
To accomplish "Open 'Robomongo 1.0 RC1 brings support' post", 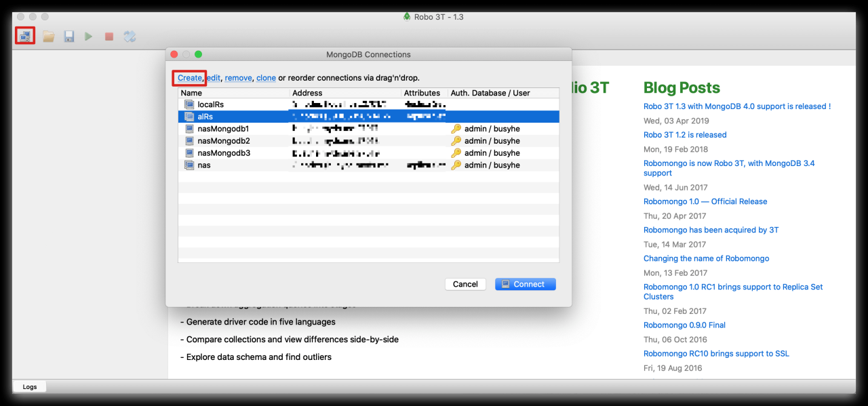I will 733,291.
